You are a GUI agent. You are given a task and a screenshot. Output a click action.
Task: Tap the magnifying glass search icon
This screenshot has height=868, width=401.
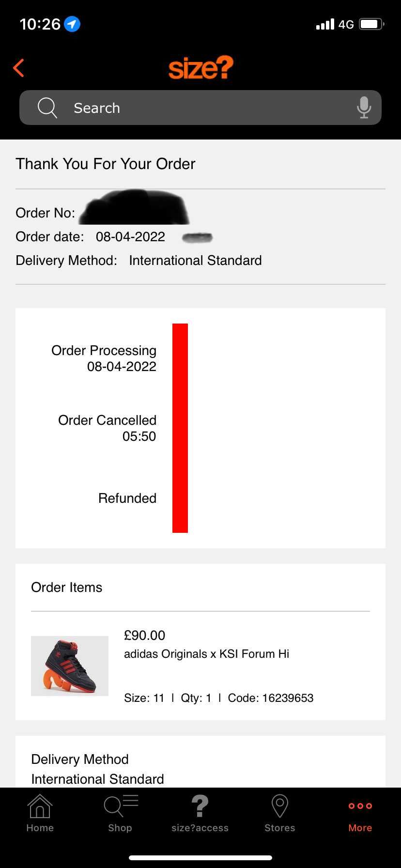coord(47,108)
